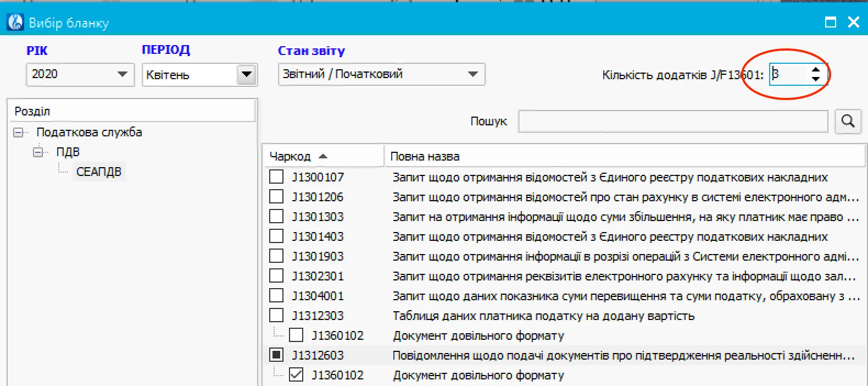Check the J1302301 checkbox
Viewport: 868px width, 386px height.
[276, 276]
